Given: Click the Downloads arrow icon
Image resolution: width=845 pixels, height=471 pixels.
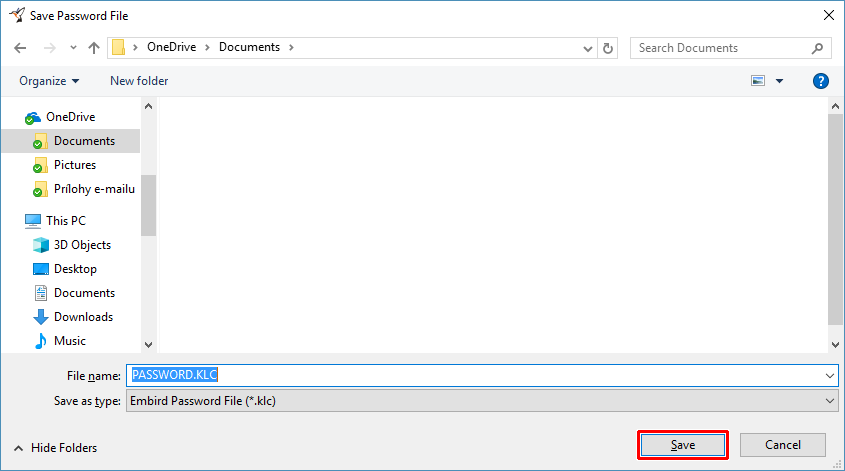Looking at the screenshot, I should click(41, 317).
